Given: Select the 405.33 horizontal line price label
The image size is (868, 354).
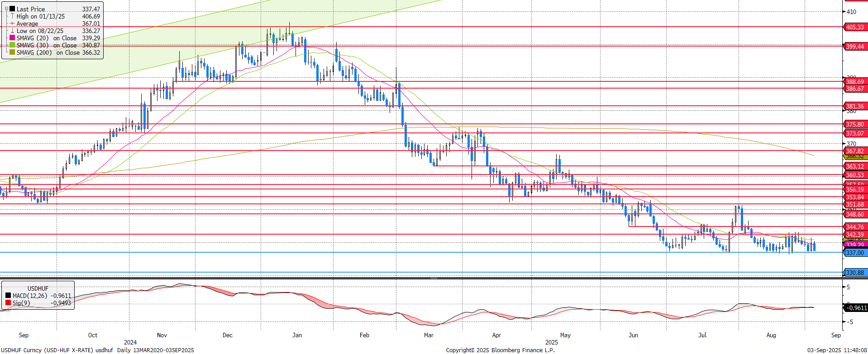Looking at the screenshot, I should (855, 27).
